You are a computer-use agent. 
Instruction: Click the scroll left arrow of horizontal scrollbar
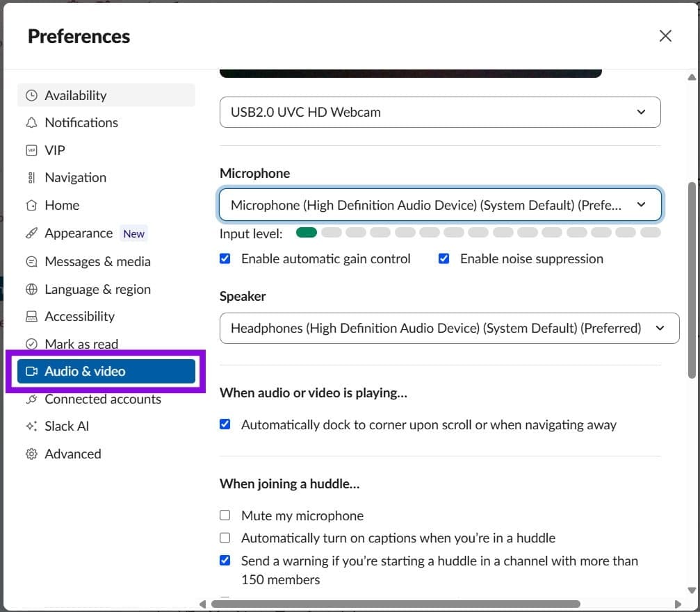point(203,604)
